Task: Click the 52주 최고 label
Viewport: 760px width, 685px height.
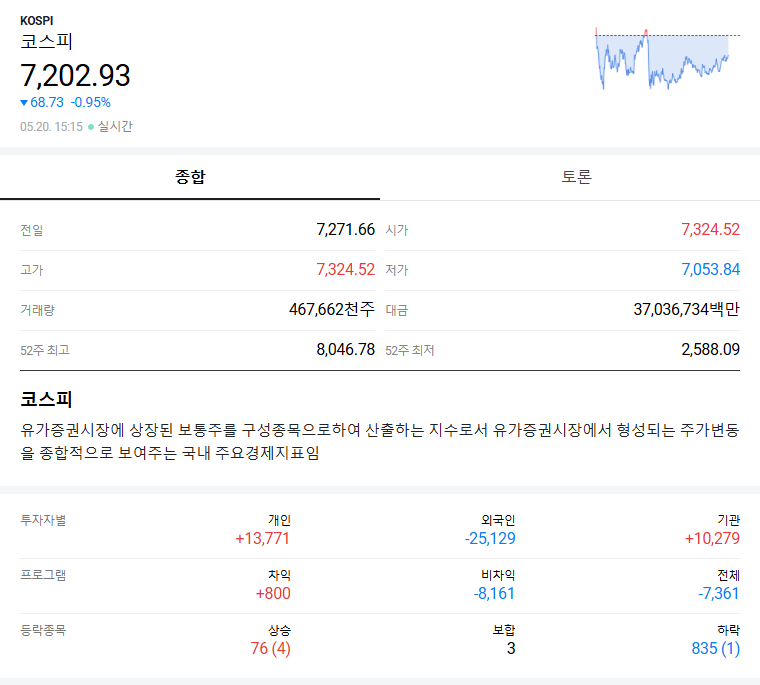Action: coord(45,350)
